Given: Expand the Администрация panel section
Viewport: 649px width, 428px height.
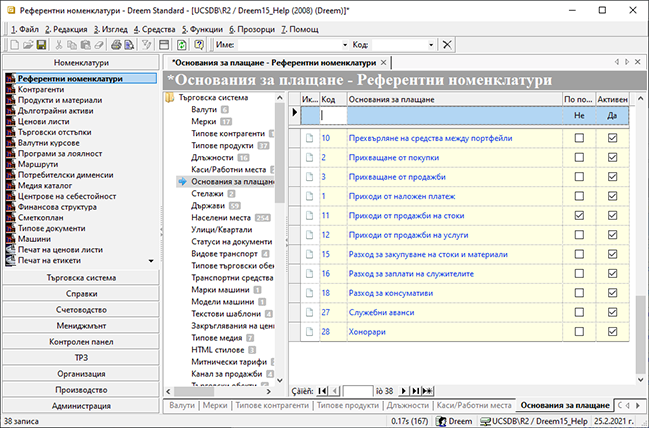Looking at the screenshot, I should click(81, 406).
